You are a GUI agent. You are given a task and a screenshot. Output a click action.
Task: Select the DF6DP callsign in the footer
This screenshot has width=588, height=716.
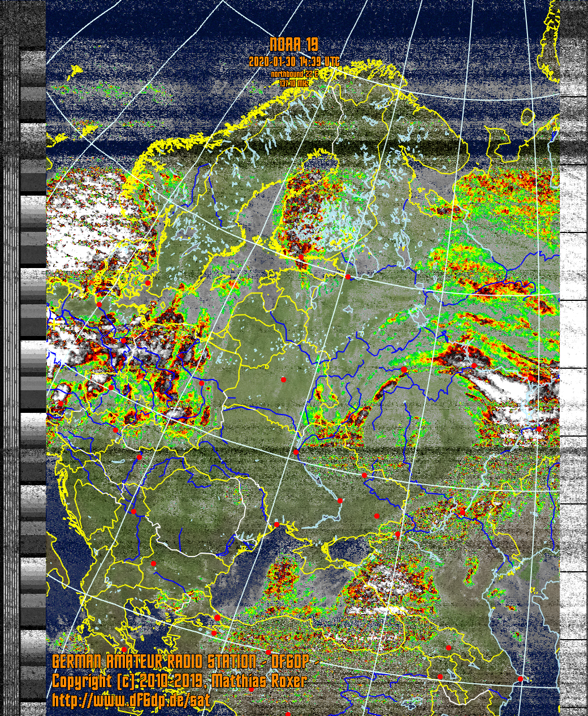(x=290, y=662)
